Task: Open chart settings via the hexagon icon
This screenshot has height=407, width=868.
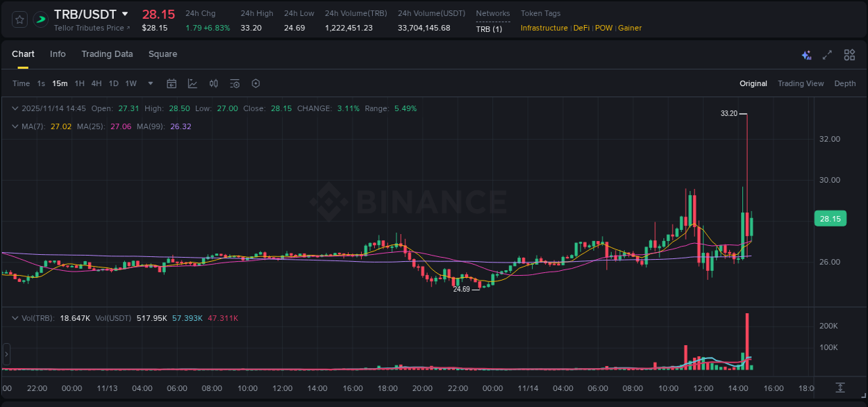Action: tap(256, 83)
